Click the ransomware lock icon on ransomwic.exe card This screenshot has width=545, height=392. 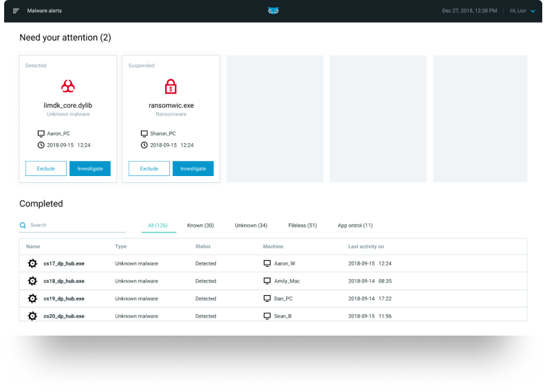click(171, 87)
